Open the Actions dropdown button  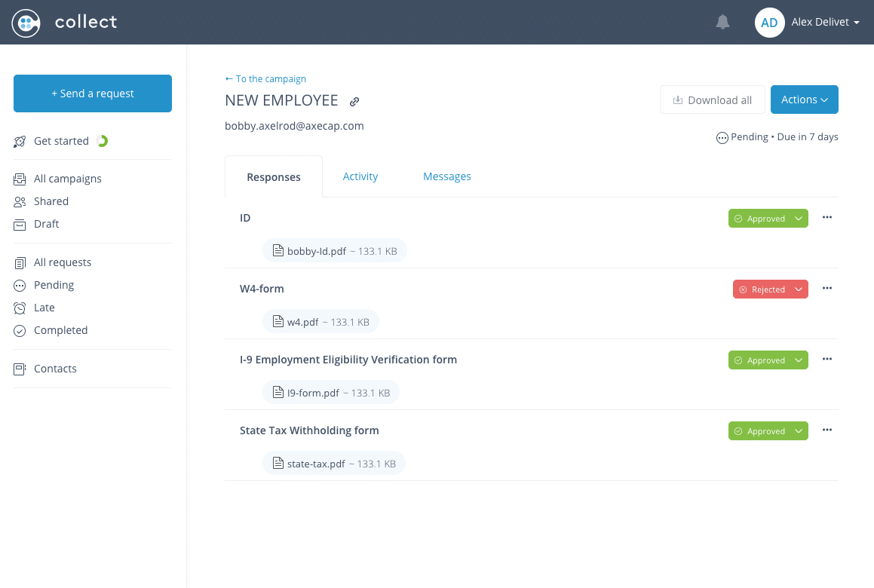point(804,100)
